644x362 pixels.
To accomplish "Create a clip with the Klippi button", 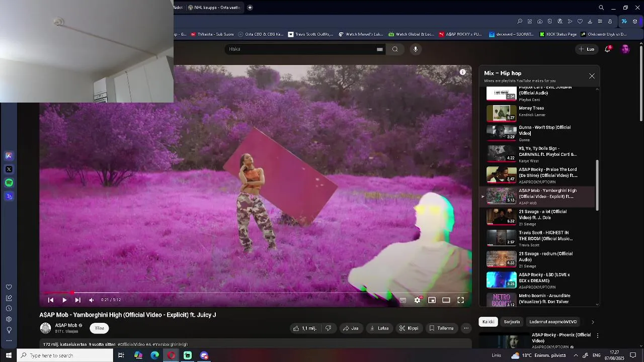I will [x=409, y=328].
